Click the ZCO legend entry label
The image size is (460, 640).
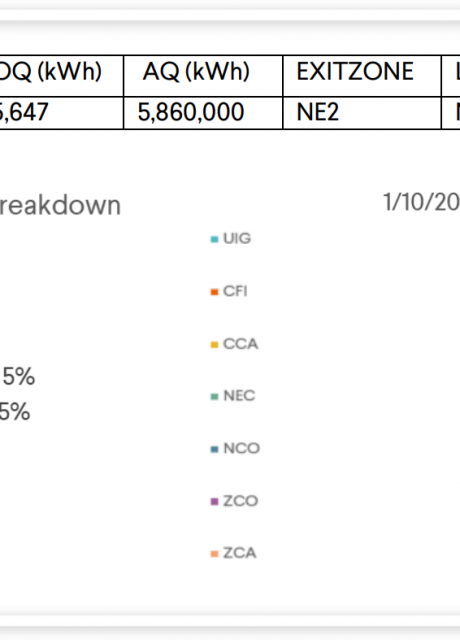tap(241, 500)
